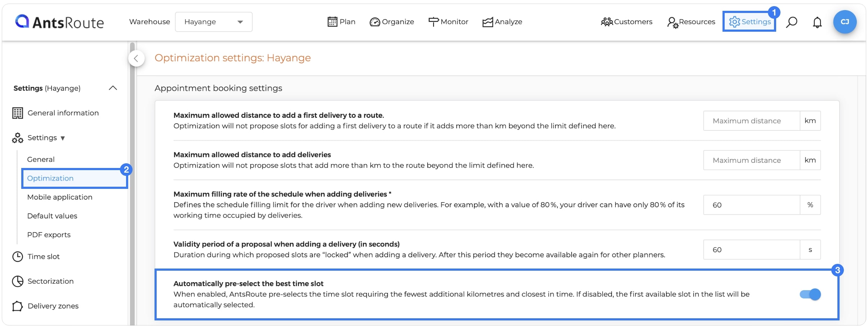This screenshot has height=328, width=868.
Task: Click the Plan calendar icon
Action: [332, 22]
